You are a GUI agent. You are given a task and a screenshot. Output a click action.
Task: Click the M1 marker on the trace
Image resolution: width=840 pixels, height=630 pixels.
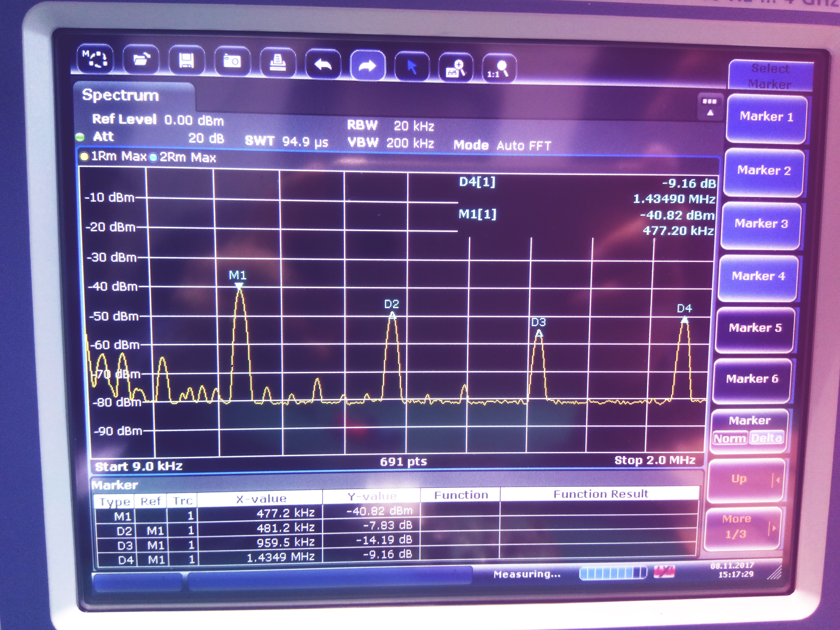pos(239,286)
